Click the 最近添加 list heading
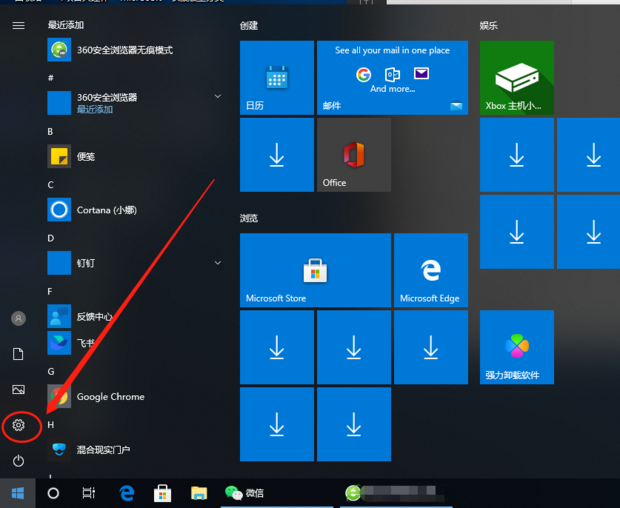 (x=66, y=25)
